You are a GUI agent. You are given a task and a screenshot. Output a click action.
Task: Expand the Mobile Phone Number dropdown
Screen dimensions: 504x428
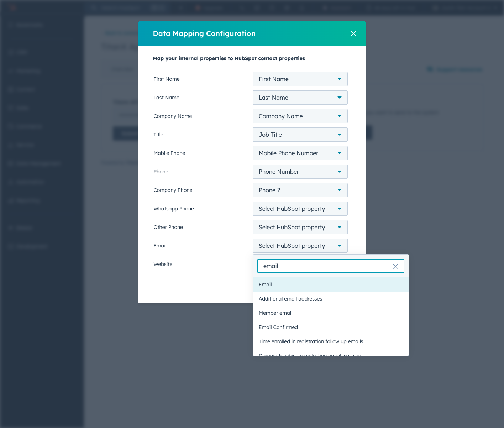tap(300, 153)
